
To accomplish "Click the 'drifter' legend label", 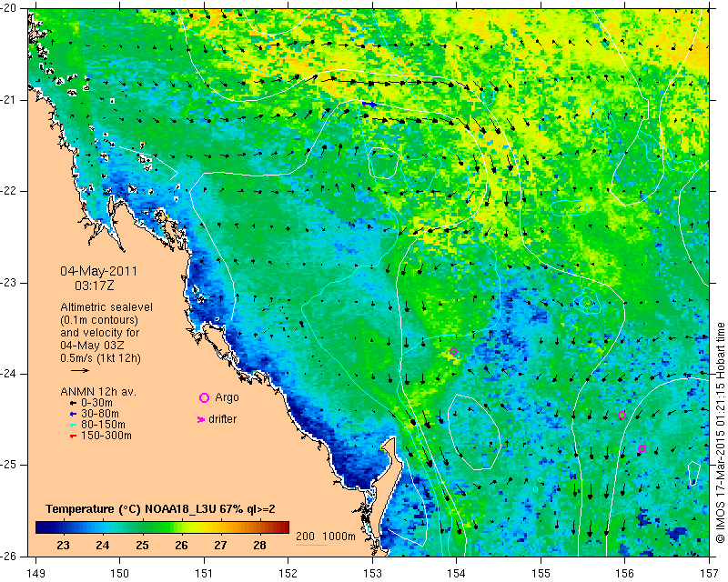I will click(x=222, y=419).
